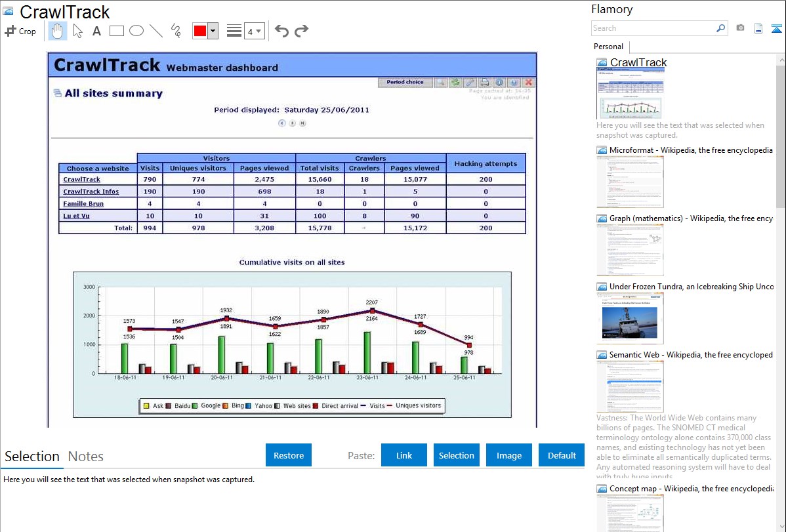Select the ellipse shape tool
Viewport: 786px width, 532px height.
136,31
